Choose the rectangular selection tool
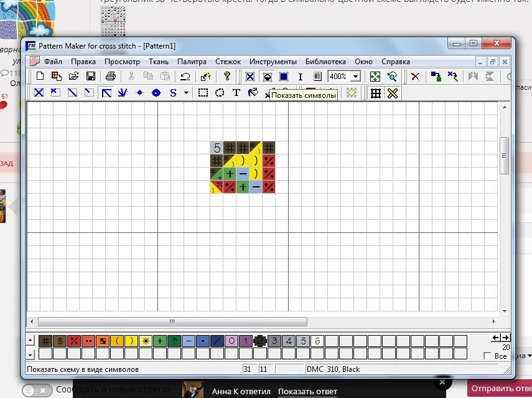 203,93
